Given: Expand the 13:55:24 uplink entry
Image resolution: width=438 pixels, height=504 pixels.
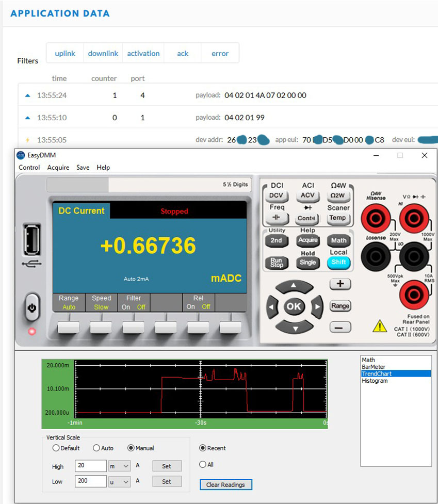Looking at the screenshot, I should coord(28,95).
